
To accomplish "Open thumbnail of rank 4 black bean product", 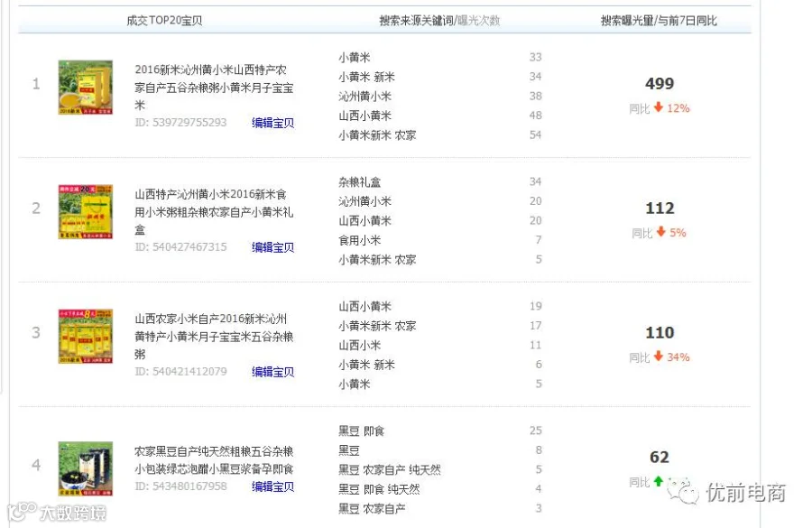I will tap(86, 468).
